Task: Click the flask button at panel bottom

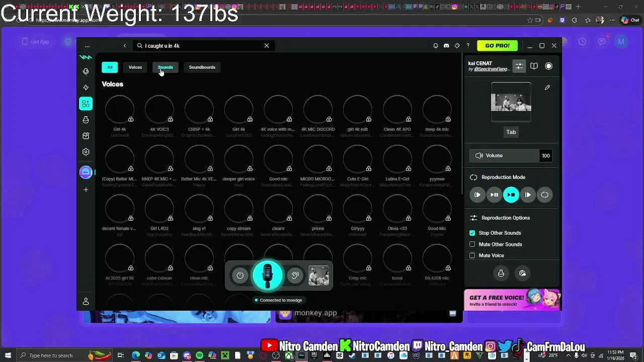Action: pyautogui.click(x=501, y=273)
